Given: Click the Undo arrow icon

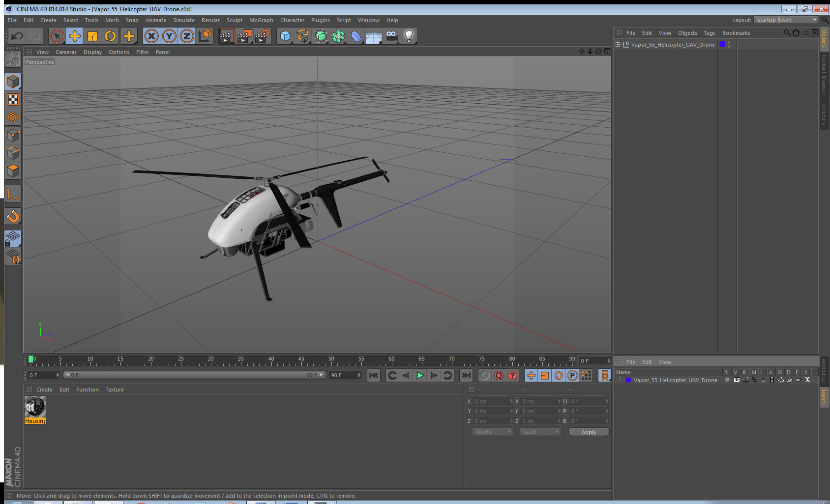Looking at the screenshot, I should tap(17, 36).
